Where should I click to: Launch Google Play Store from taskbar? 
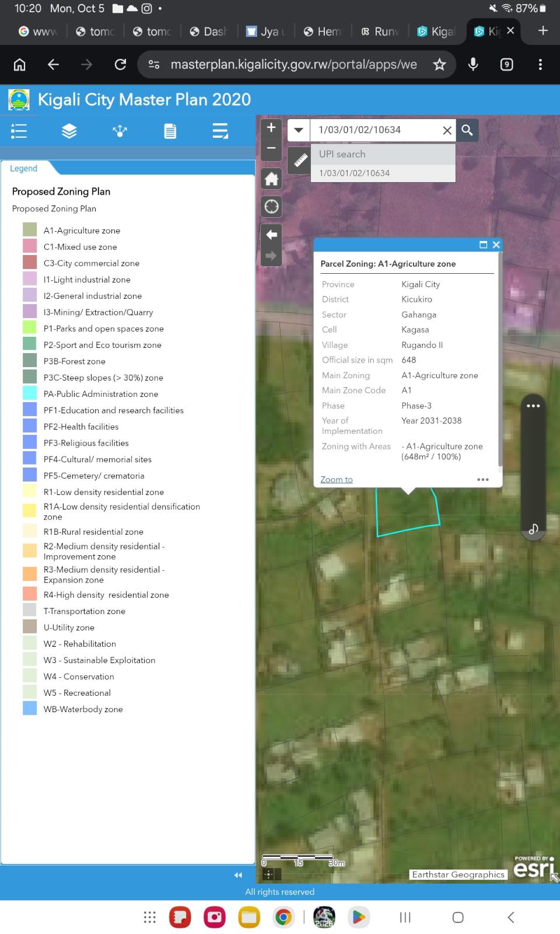pyautogui.click(x=359, y=917)
